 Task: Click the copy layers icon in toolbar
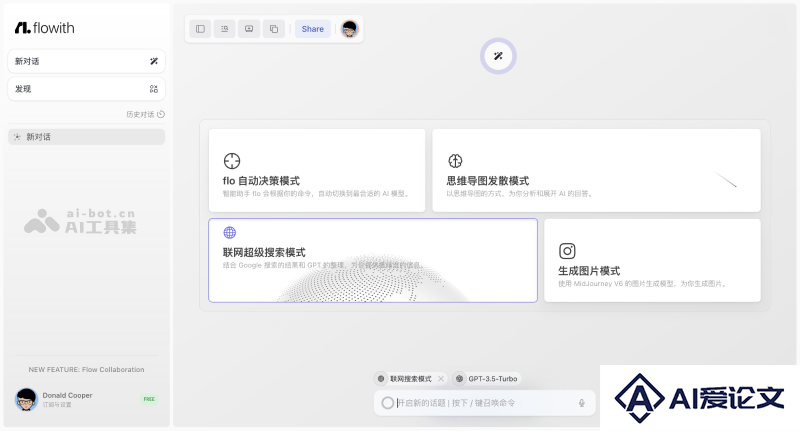(x=274, y=29)
